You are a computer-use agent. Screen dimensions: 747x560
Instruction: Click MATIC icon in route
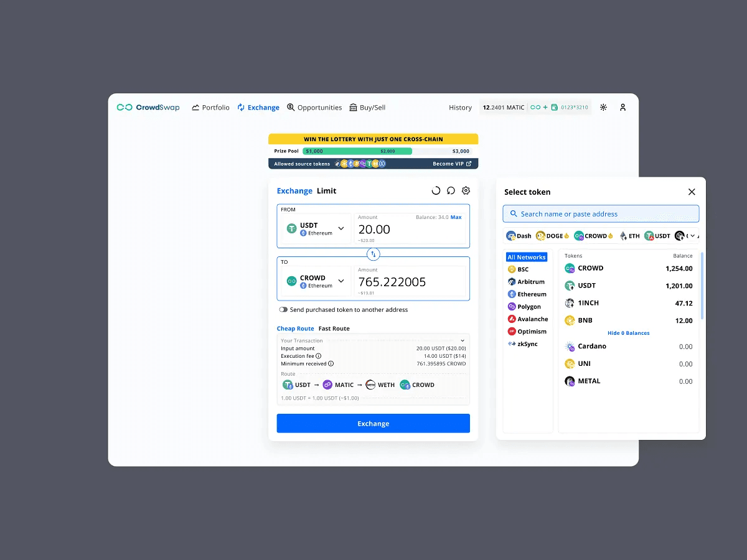coord(327,385)
